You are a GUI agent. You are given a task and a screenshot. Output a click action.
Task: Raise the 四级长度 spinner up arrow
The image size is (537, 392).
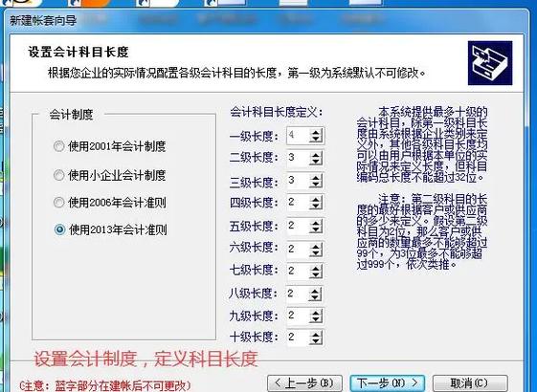pos(316,200)
